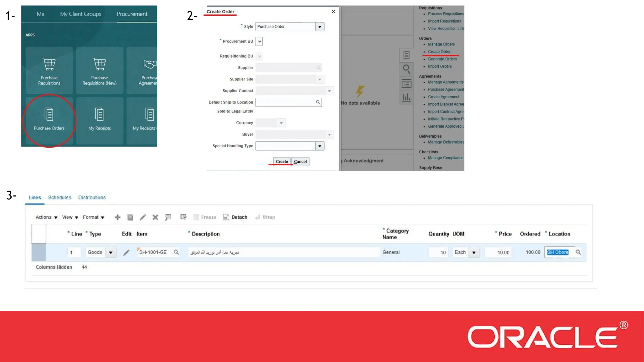
Task: Open the line Type Goods dropdown
Action: [x=111, y=252]
